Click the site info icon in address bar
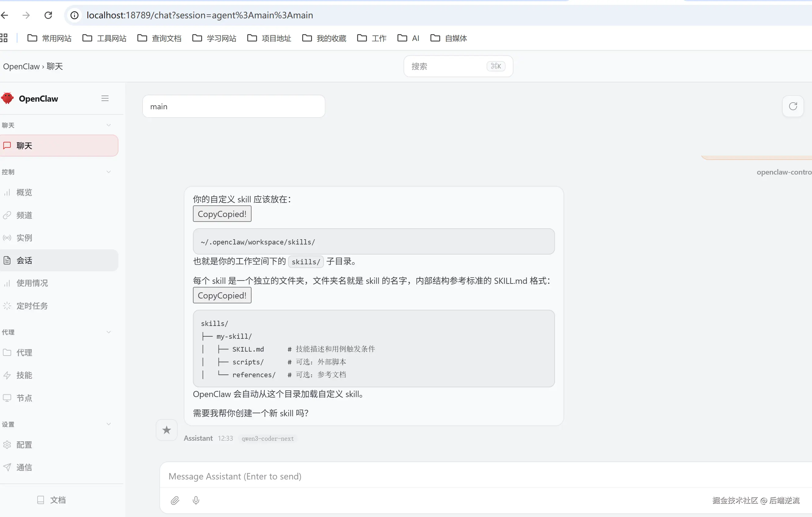812x517 pixels. click(74, 15)
